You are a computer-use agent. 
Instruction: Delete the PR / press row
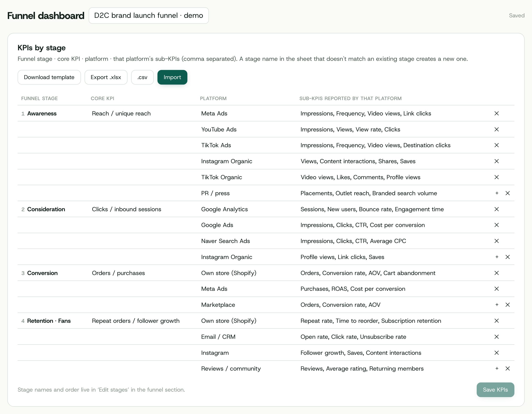point(508,193)
